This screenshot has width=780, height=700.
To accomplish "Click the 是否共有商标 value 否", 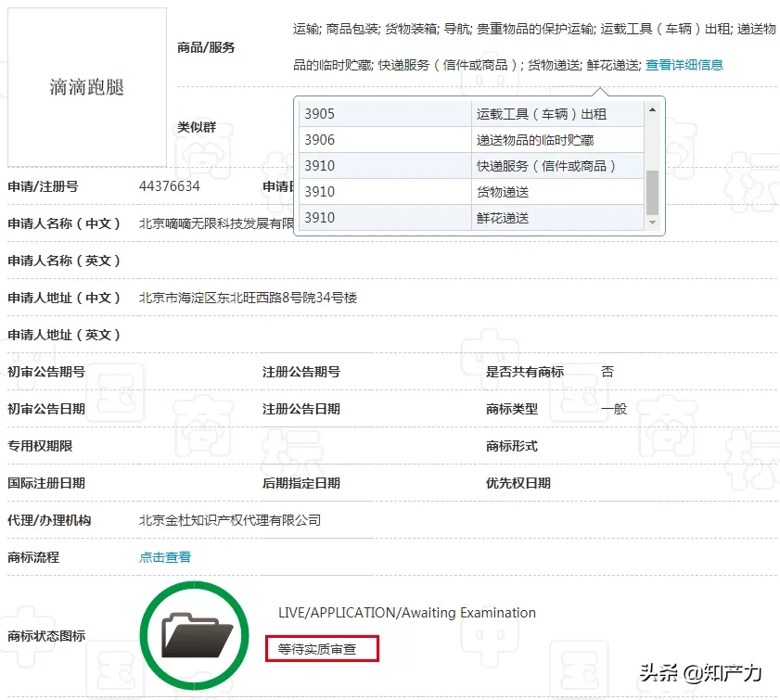I will point(607,372).
